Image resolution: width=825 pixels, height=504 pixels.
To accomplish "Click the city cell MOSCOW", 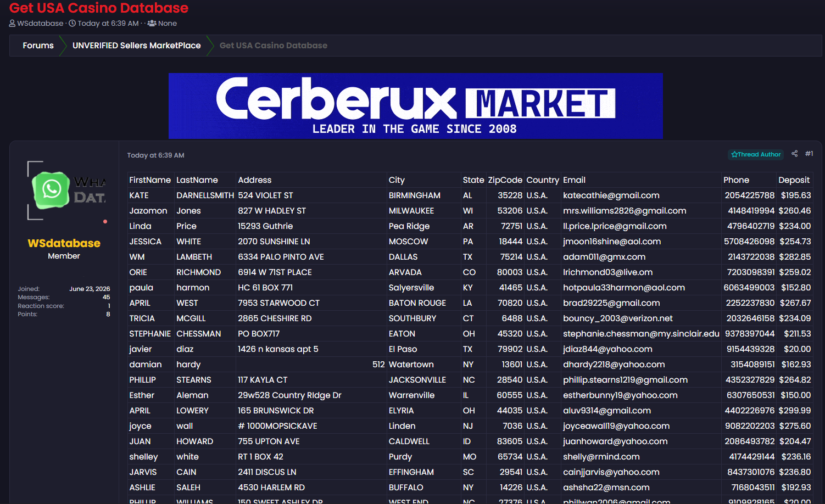I will tap(408, 242).
